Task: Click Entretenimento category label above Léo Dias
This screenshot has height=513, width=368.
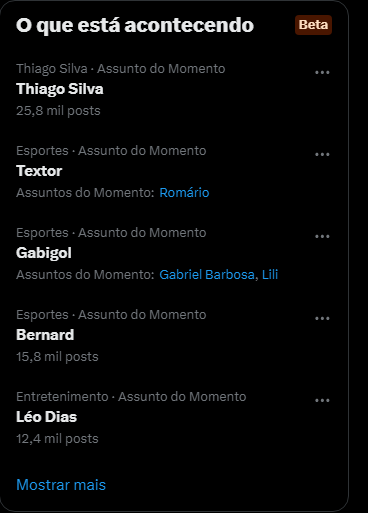Action: [x=62, y=397]
